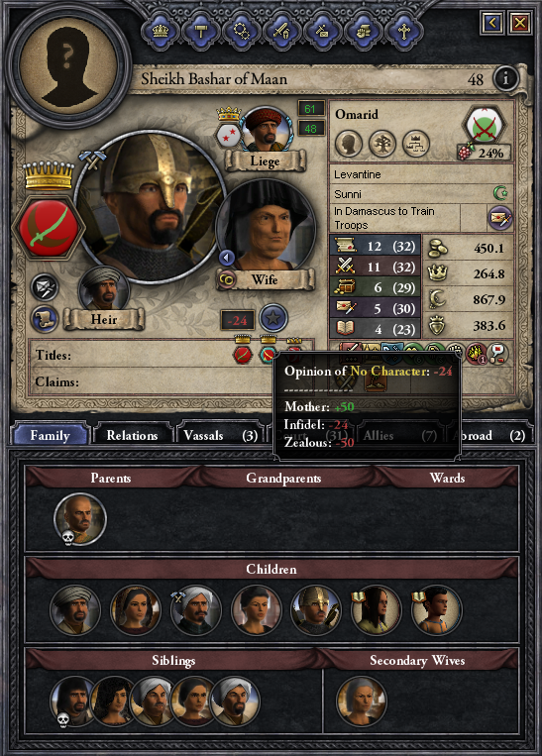
Task: Select the secondary wife portrait
Action: coord(362,702)
